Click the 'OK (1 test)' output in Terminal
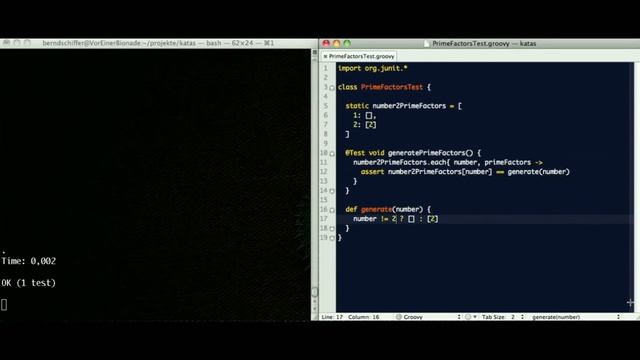The height and width of the screenshot is (360, 640). [29, 283]
